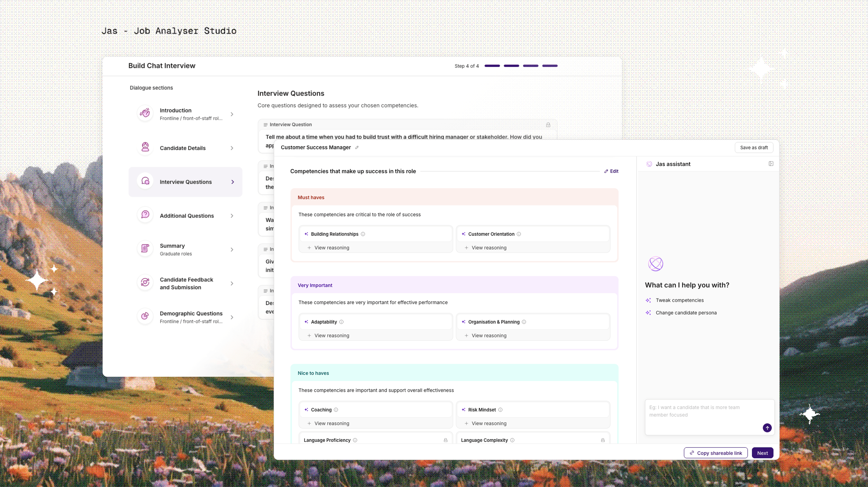Click the Demographic Questions pie chart icon

click(145, 317)
